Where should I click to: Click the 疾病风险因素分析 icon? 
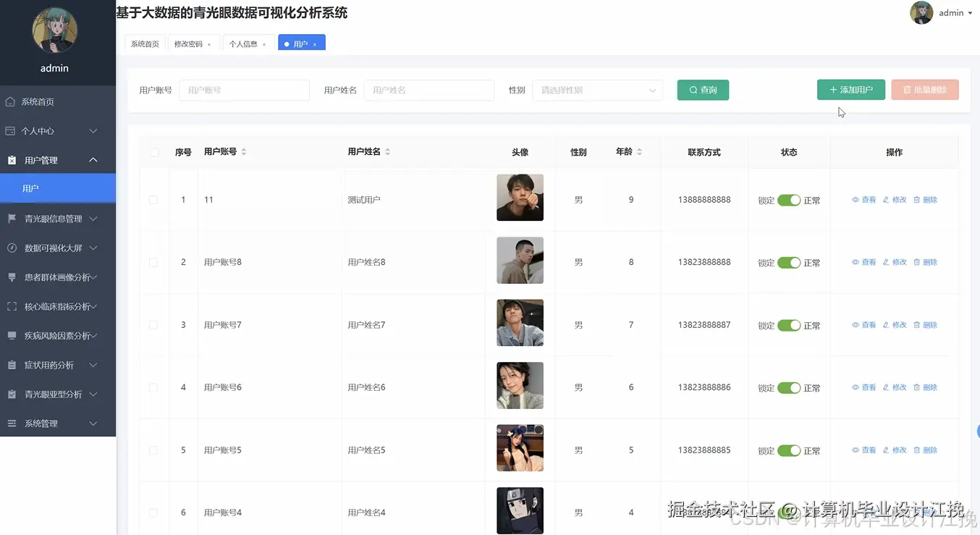tap(12, 336)
